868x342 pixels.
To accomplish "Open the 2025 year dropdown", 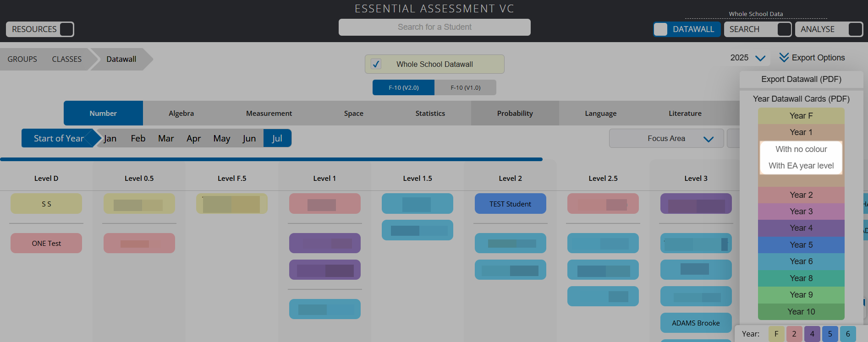I will (x=747, y=58).
